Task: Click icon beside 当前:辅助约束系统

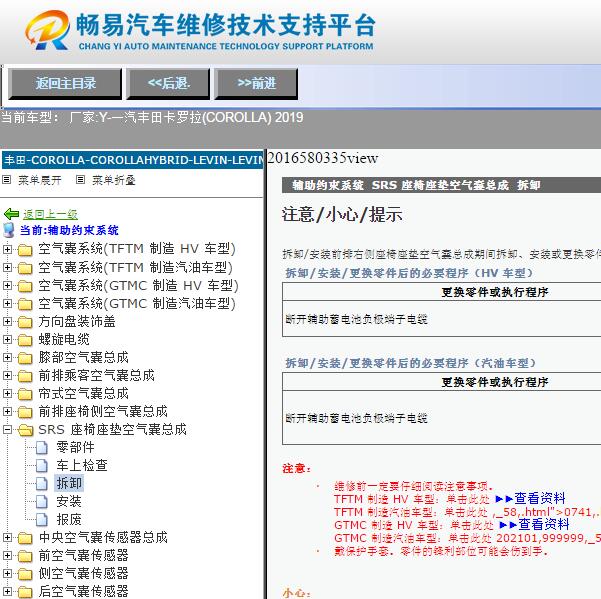Action: [8, 230]
